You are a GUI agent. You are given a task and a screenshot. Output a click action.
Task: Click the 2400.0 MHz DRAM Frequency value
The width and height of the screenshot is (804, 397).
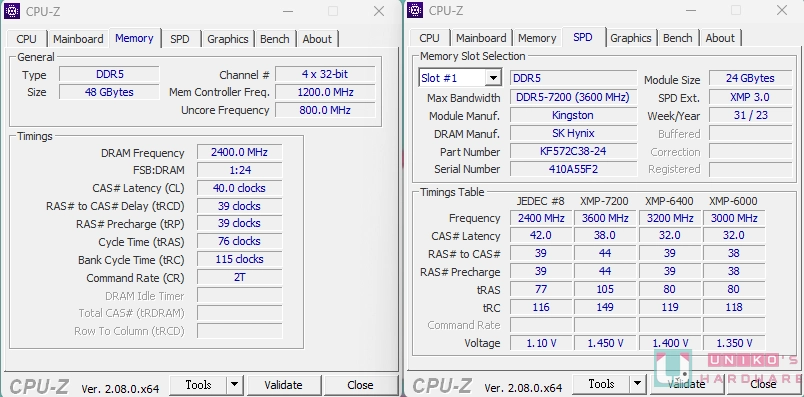(x=239, y=152)
